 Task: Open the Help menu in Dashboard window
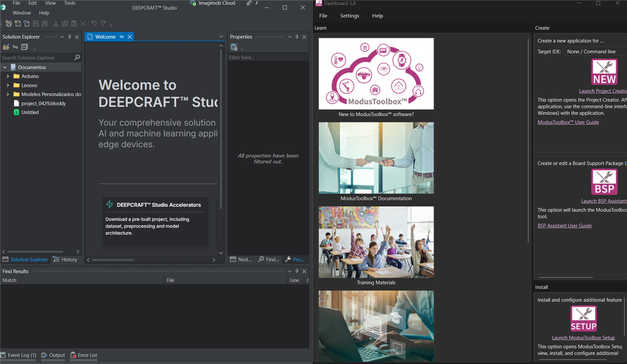pos(378,16)
